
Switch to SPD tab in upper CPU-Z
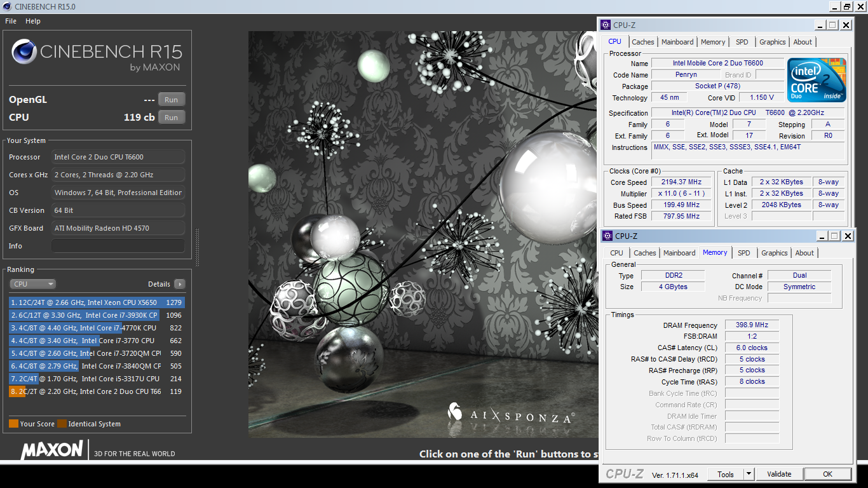pyautogui.click(x=742, y=42)
